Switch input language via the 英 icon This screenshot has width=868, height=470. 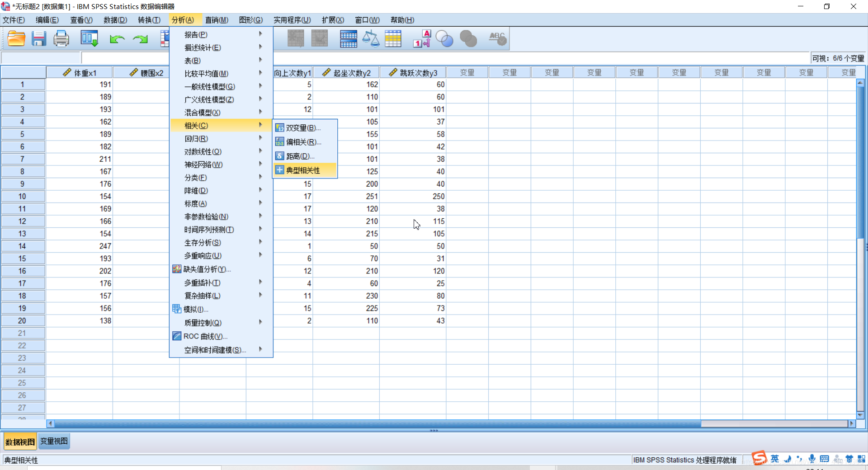775,459
